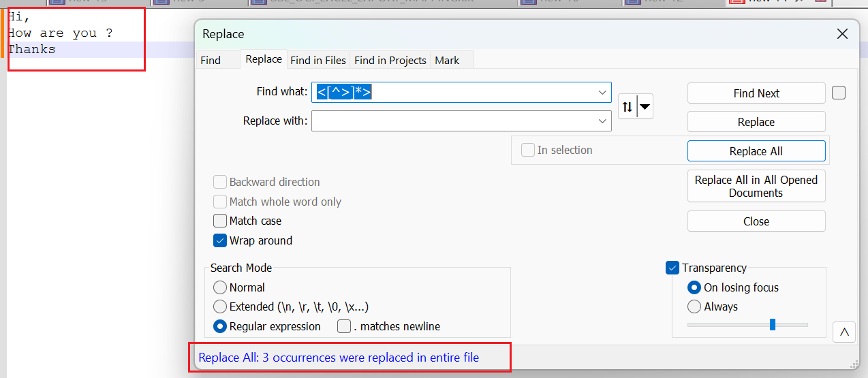Select the Normal search mode

tap(220, 287)
